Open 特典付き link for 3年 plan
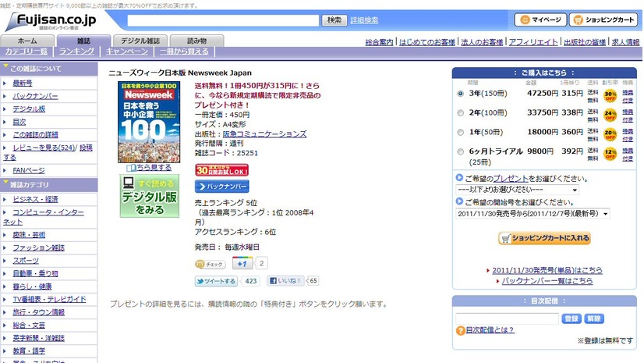The width and height of the screenshot is (644, 363). [628, 96]
